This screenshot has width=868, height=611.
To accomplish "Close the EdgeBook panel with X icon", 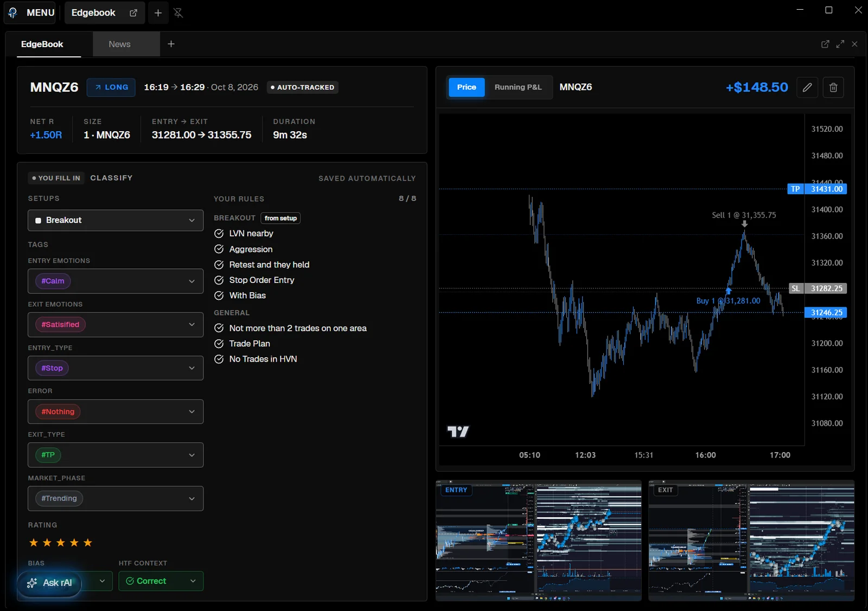I will pos(854,44).
